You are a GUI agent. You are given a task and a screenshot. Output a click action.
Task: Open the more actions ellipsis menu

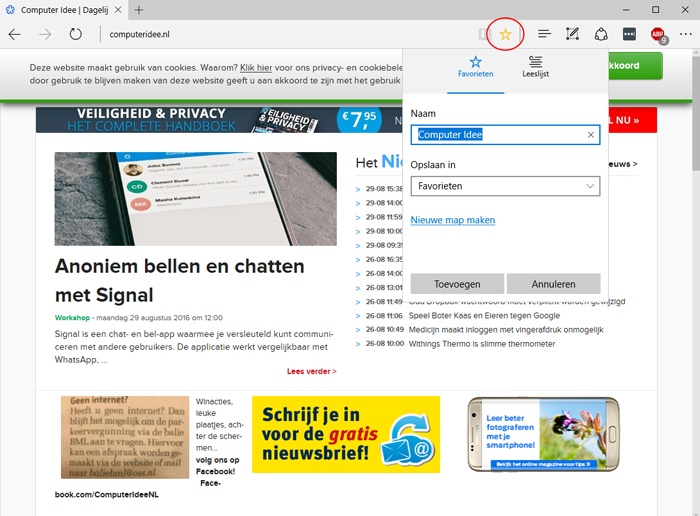pos(686,34)
